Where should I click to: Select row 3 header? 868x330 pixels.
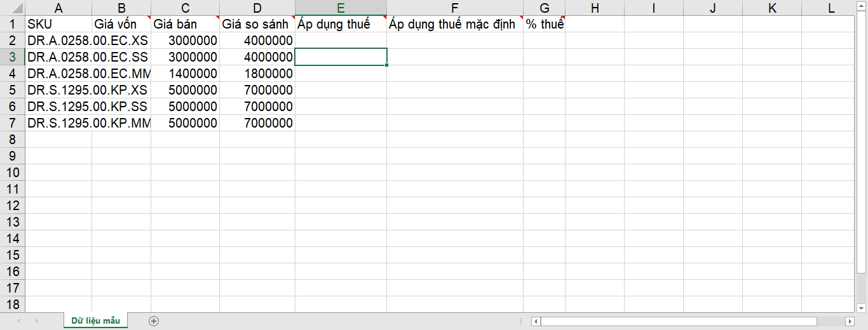[x=13, y=57]
